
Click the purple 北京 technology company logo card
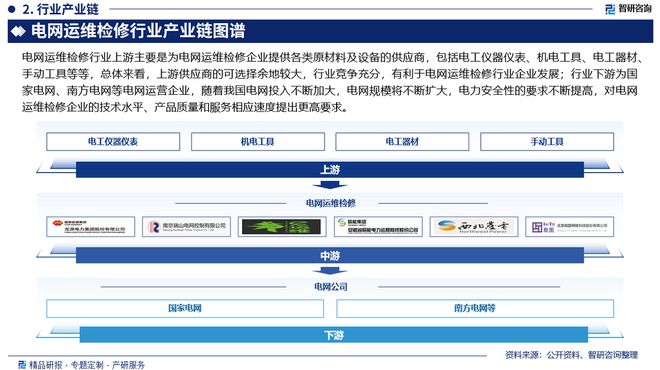[x=570, y=227]
